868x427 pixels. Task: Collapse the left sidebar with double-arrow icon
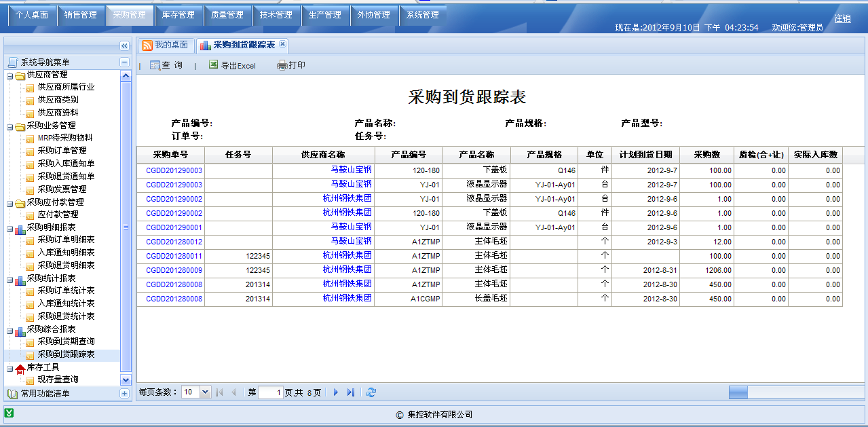pyautogui.click(x=124, y=45)
